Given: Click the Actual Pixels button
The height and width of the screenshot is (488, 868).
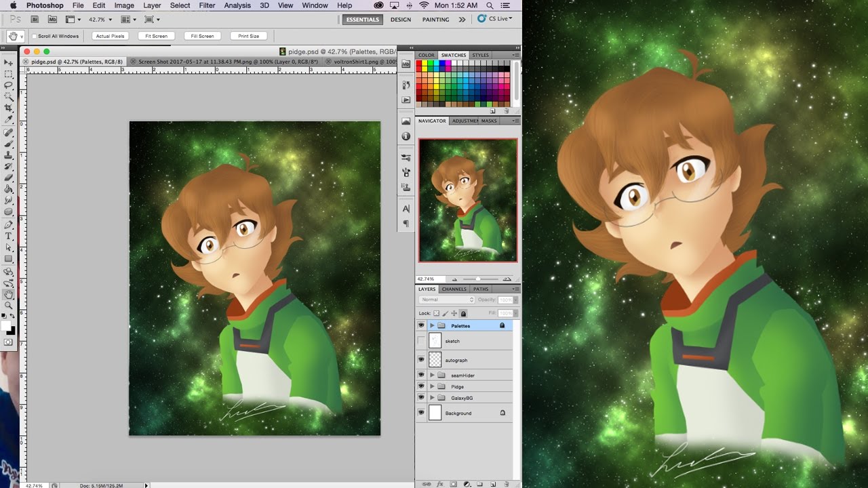Looking at the screenshot, I should pos(110,36).
